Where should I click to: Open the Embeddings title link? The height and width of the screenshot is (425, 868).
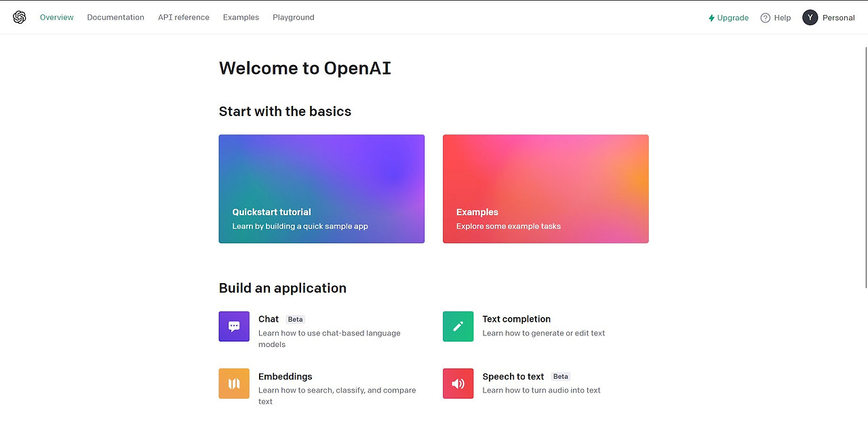tap(285, 376)
